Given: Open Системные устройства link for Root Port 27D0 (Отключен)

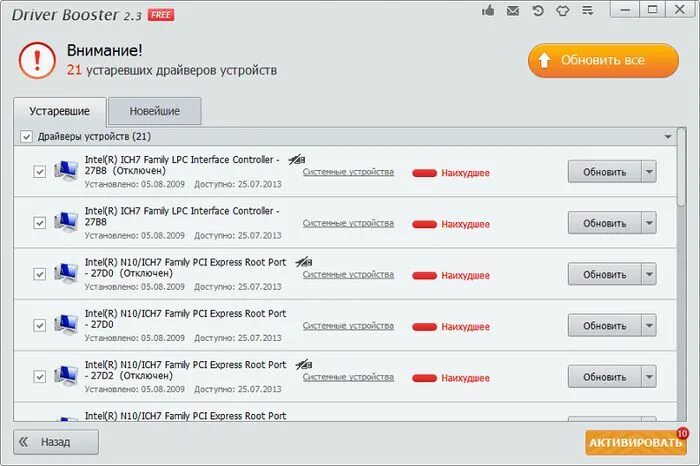Looking at the screenshot, I should (348, 275).
